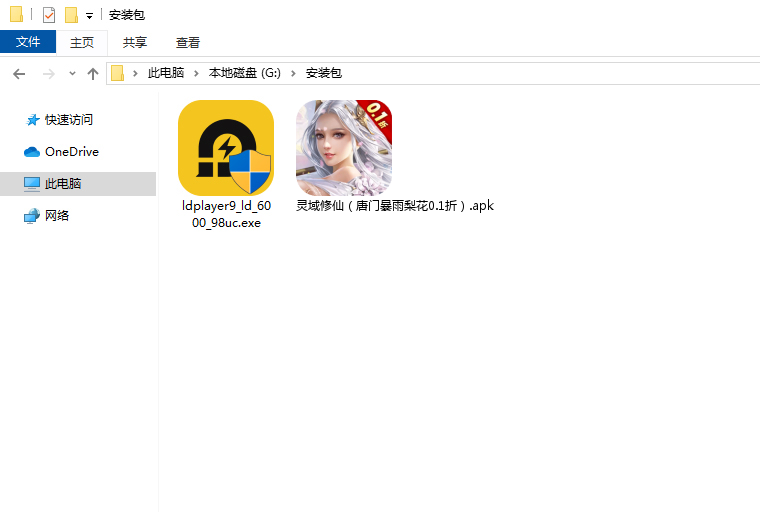Click the Properties checkmark icon in the title bar
760x512 pixels.
click(x=49, y=15)
